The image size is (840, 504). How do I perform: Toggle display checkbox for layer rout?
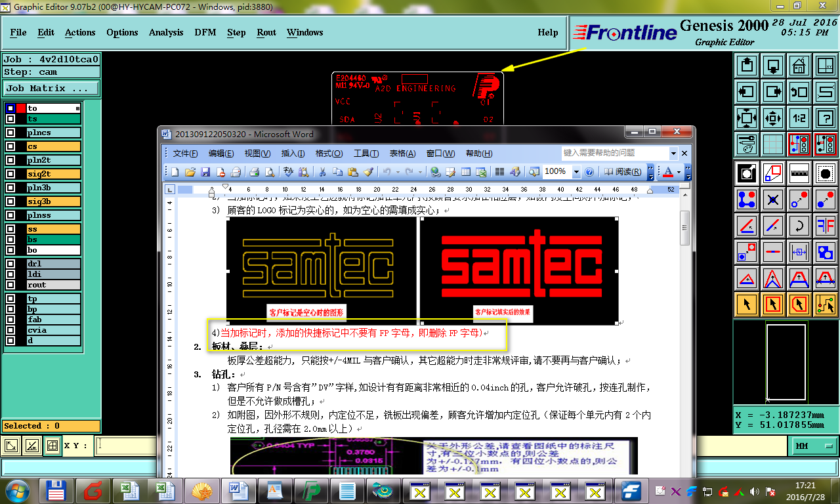pos(10,285)
